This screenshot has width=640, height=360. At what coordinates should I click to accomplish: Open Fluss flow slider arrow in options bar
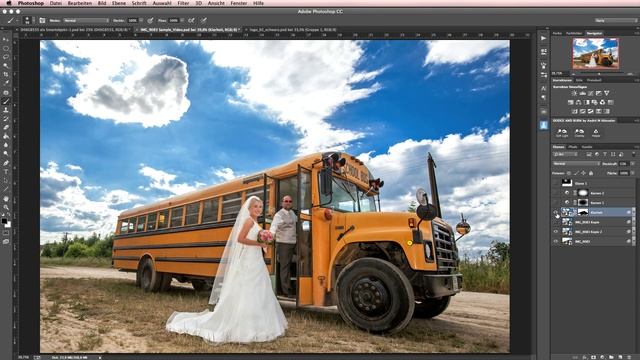click(182, 20)
